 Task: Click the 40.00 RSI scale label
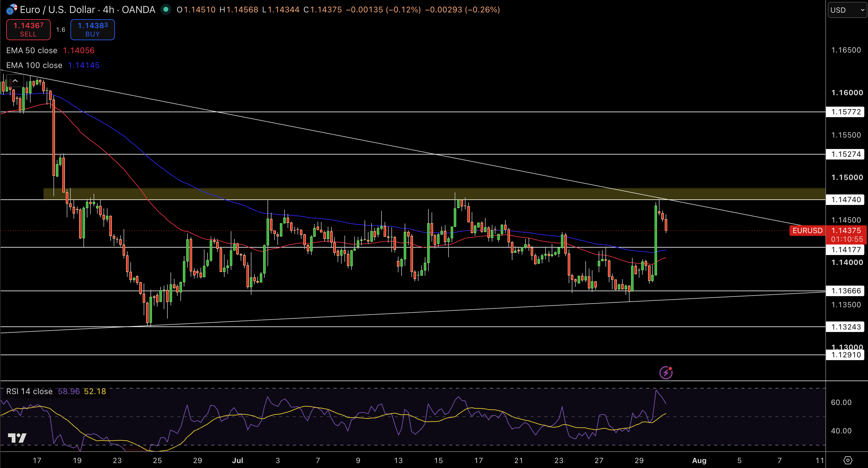click(x=841, y=431)
